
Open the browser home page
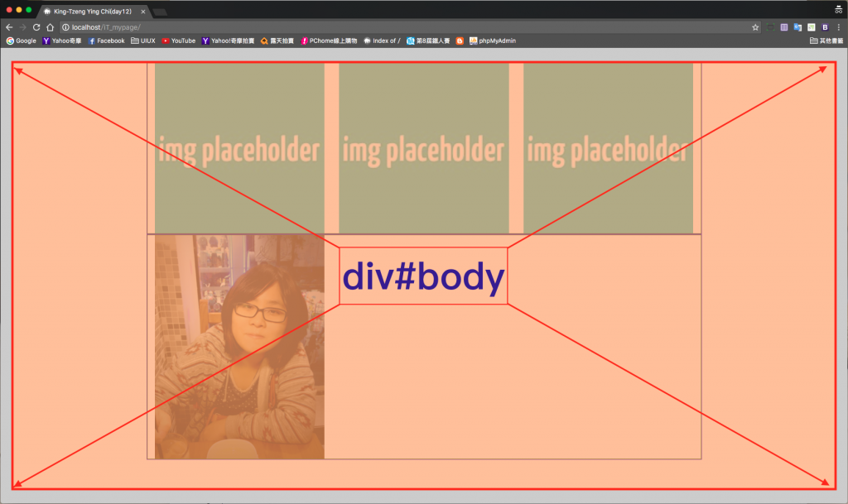(x=51, y=27)
